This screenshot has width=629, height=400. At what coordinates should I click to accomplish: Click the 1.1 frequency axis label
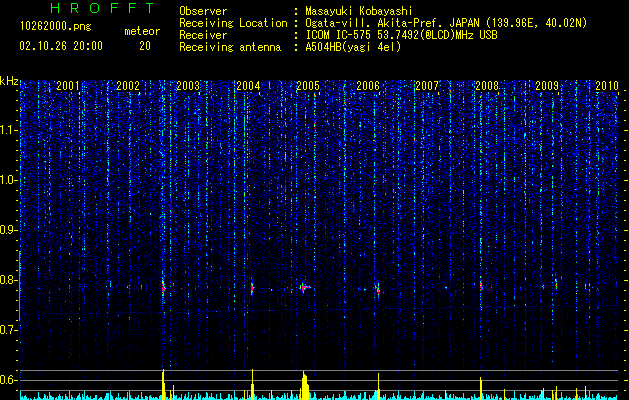(x=9, y=130)
